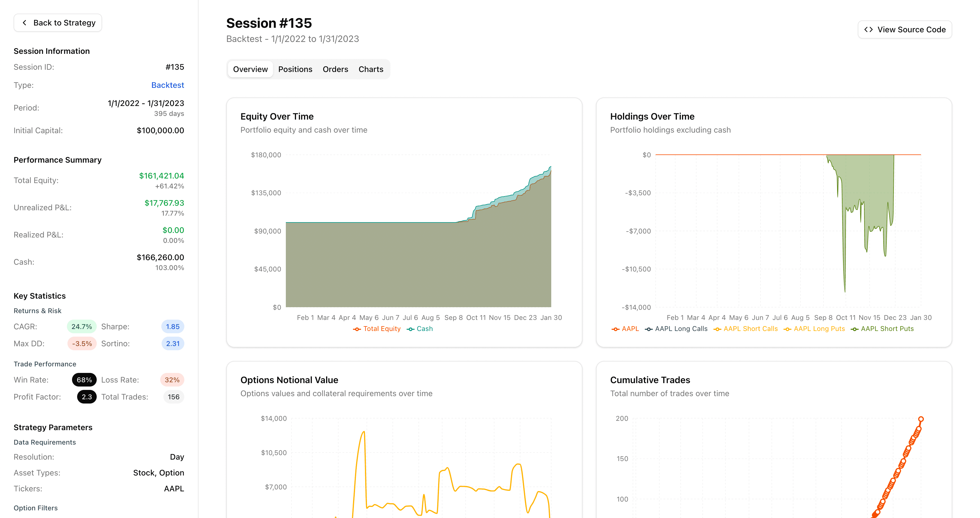980x518 pixels.
Task: Switch to the Charts tab
Action: click(371, 69)
